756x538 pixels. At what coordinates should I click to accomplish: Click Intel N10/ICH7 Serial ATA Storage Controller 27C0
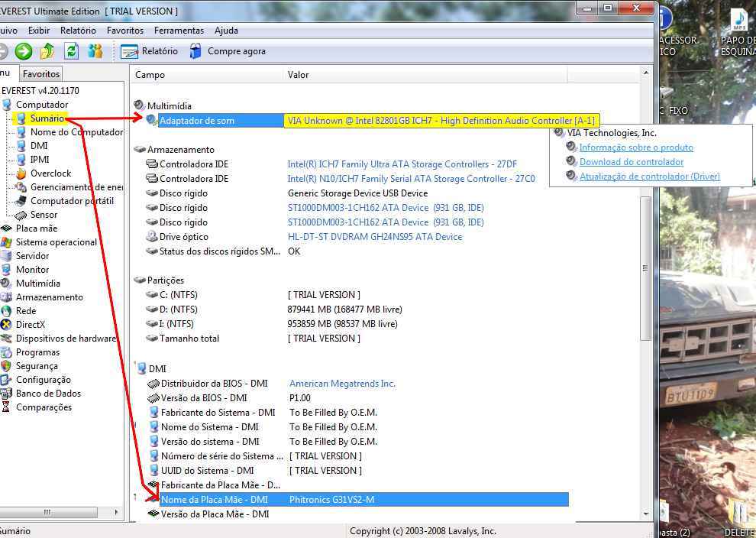click(412, 179)
